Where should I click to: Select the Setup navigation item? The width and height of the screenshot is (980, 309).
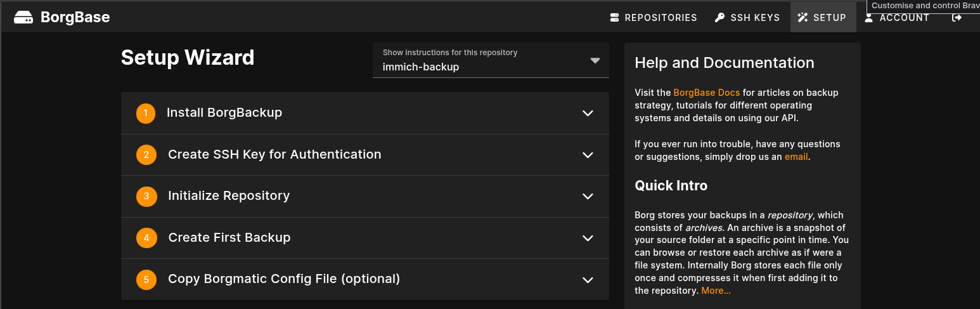click(x=822, y=18)
